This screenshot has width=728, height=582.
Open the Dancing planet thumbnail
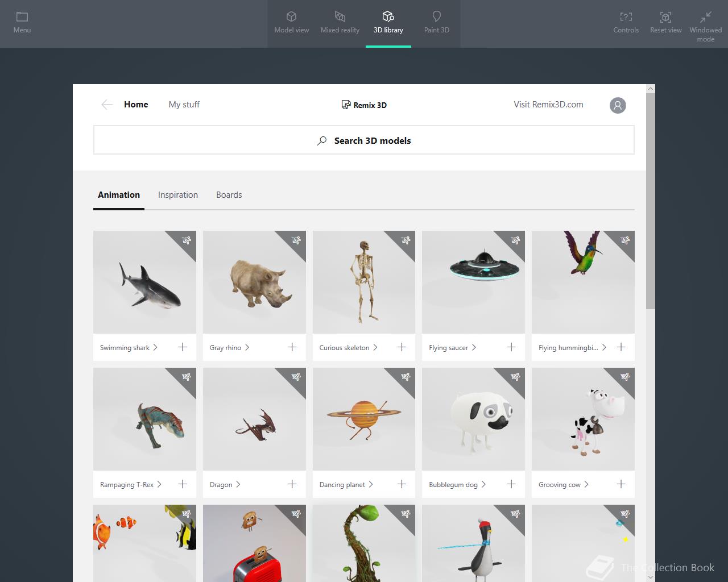[x=364, y=419]
